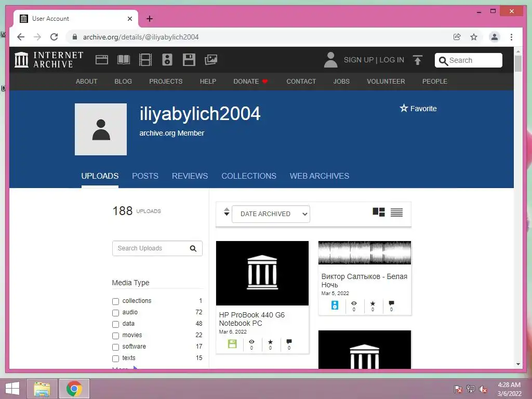The width and height of the screenshot is (532, 399).
Task: Click LOG IN link
Action: tap(392, 60)
